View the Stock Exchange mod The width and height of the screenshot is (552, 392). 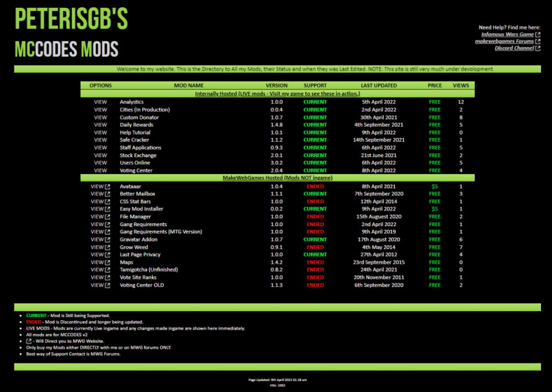pyautogui.click(x=100, y=155)
